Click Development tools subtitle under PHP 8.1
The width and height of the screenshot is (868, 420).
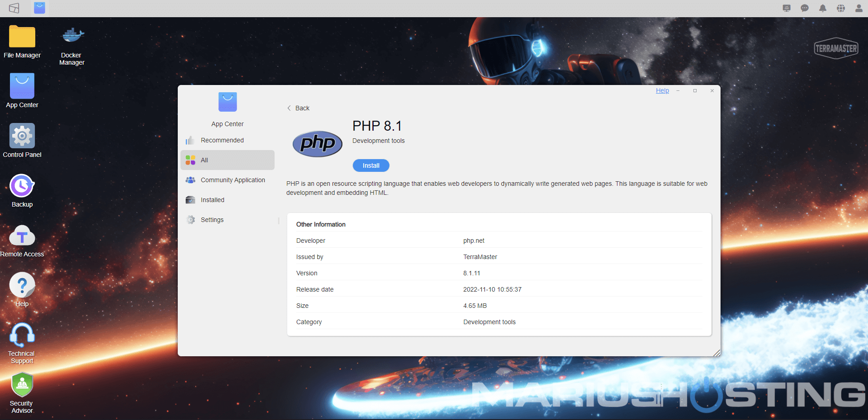(379, 141)
